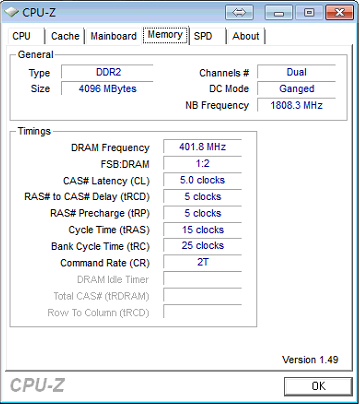360x404 pixels.
Task: Click the 'Command Rate (CR)' label
Action: [105, 263]
